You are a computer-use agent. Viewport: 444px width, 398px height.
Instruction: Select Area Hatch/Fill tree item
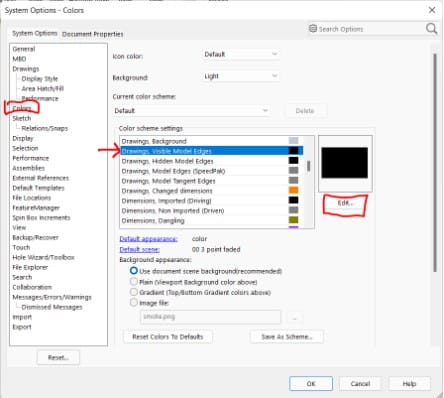(43, 89)
